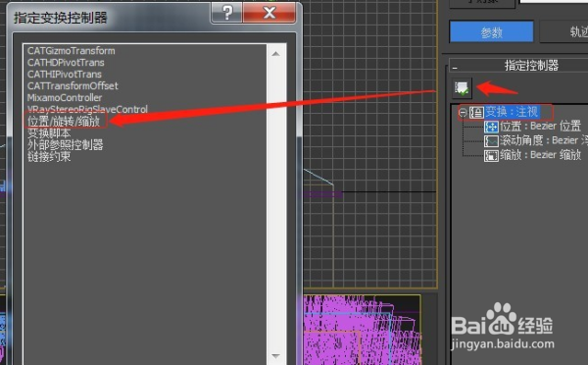Select 链接约束 controller entry
This screenshot has height=365, width=588.
coord(49,156)
